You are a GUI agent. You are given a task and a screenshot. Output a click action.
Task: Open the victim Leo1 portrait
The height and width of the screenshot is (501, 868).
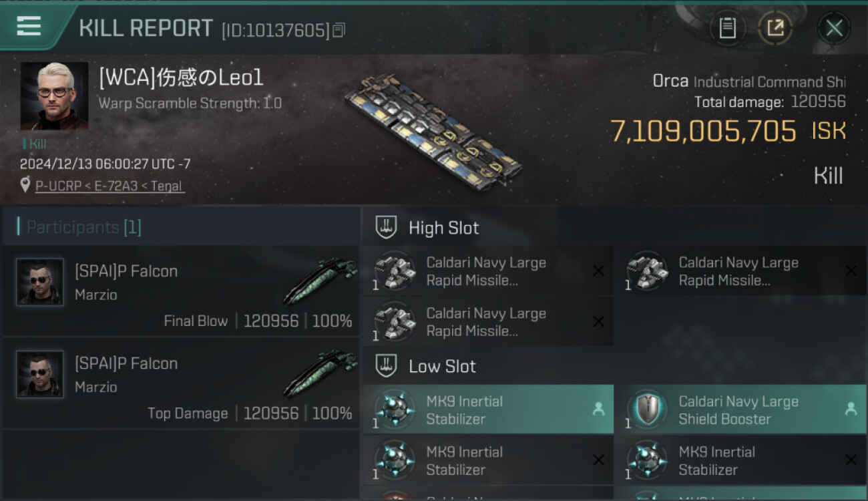pos(54,96)
